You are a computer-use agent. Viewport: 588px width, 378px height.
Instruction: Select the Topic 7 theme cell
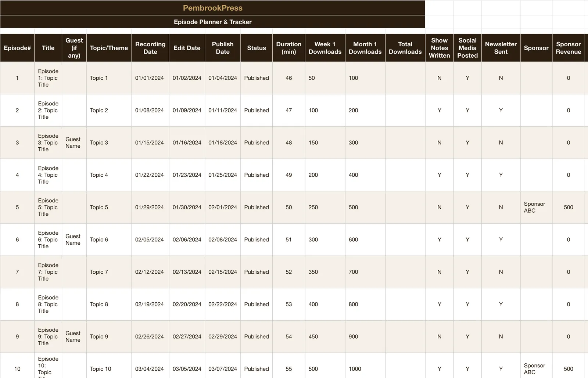coord(109,272)
